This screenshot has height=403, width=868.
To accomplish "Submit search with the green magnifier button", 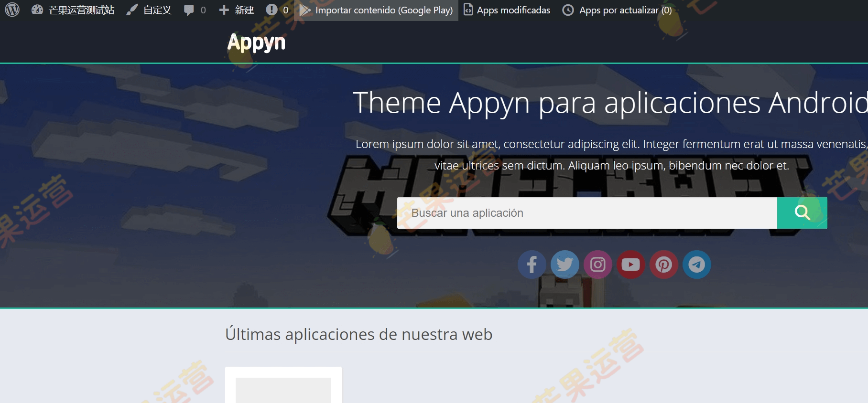I will [802, 213].
